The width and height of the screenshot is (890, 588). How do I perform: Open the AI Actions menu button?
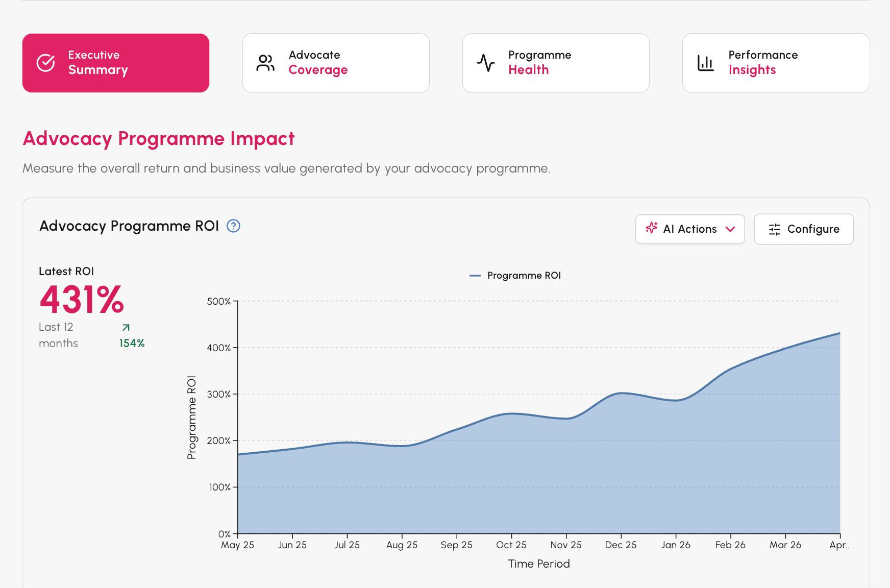coord(690,229)
